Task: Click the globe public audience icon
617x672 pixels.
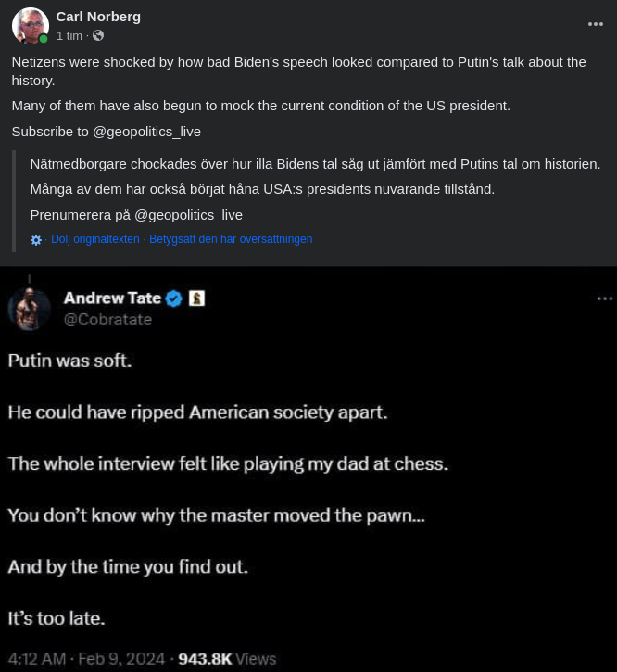Action: 98,35
